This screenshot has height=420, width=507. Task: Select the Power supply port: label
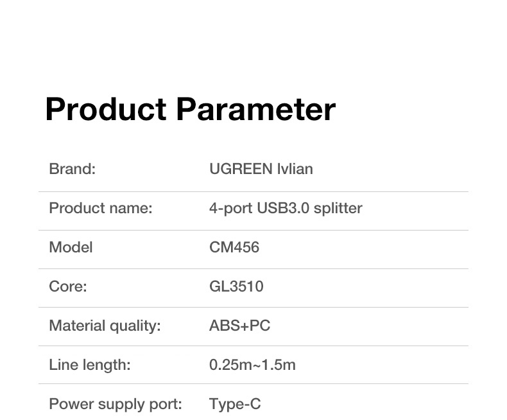[116, 404]
